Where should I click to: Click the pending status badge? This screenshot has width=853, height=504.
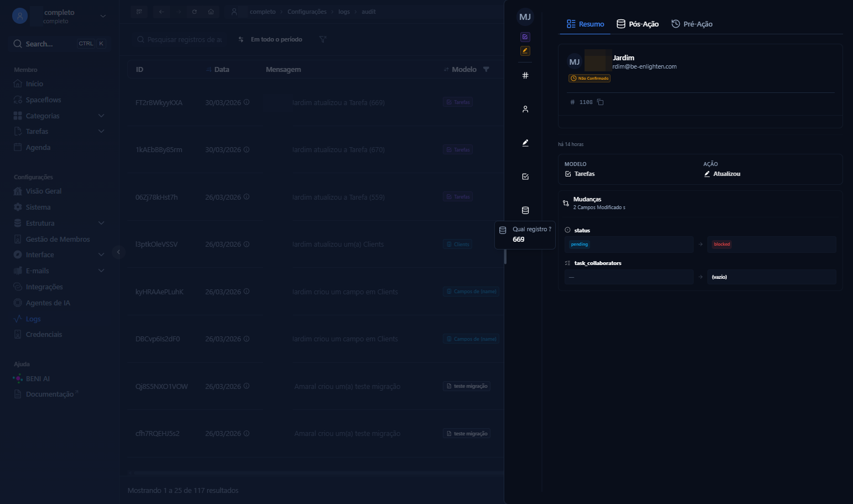(x=580, y=244)
